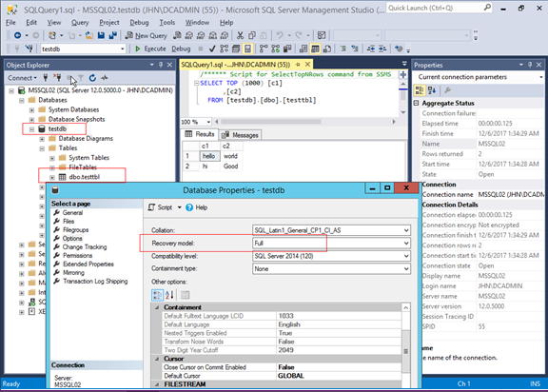Open the Project menu

coord(109,23)
